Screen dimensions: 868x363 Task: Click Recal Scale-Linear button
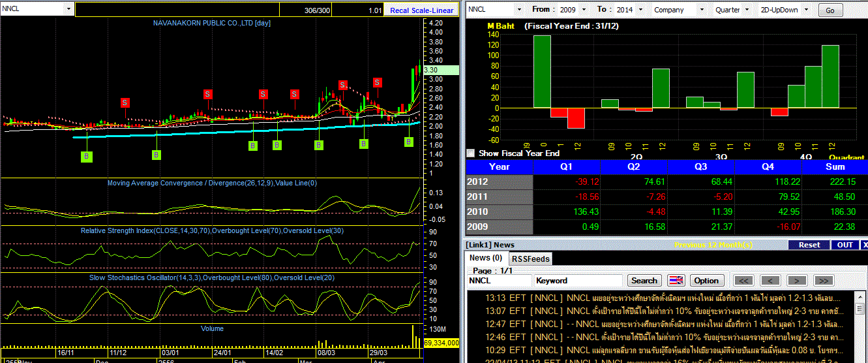tap(422, 10)
